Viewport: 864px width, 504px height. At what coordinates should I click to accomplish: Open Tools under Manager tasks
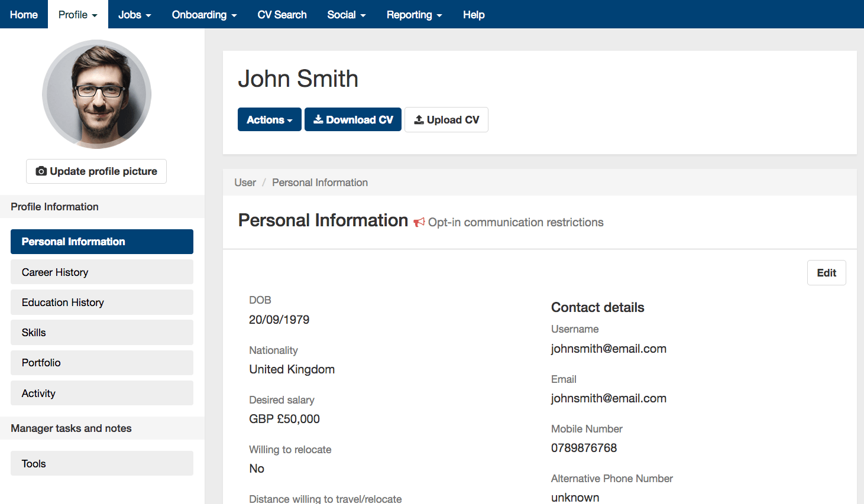[102, 463]
